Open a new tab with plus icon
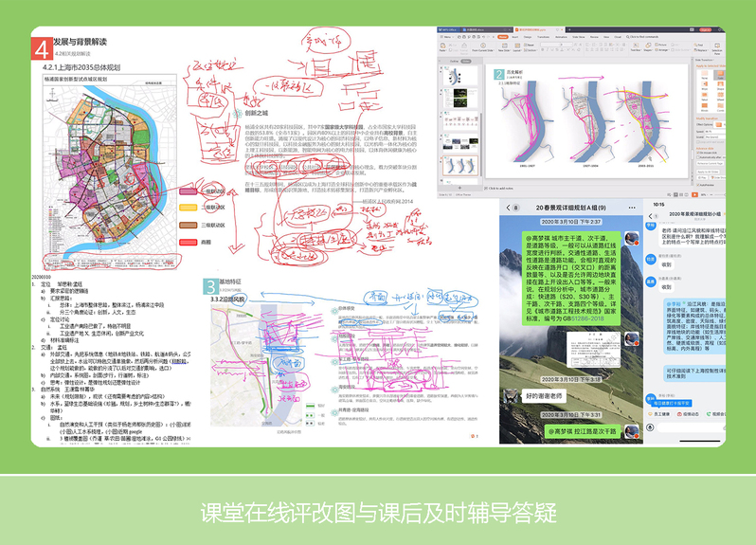The height and width of the screenshot is (545, 756). click(x=569, y=30)
